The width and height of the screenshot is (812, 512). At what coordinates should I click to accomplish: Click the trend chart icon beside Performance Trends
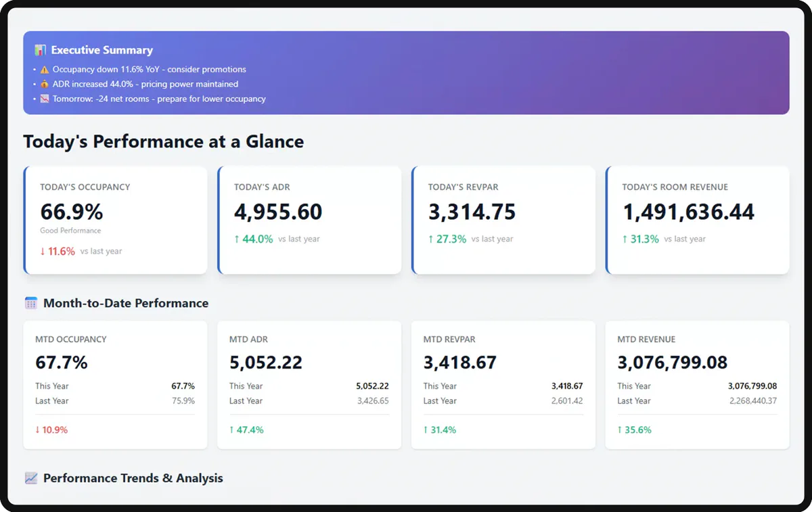(x=31, y=478)
